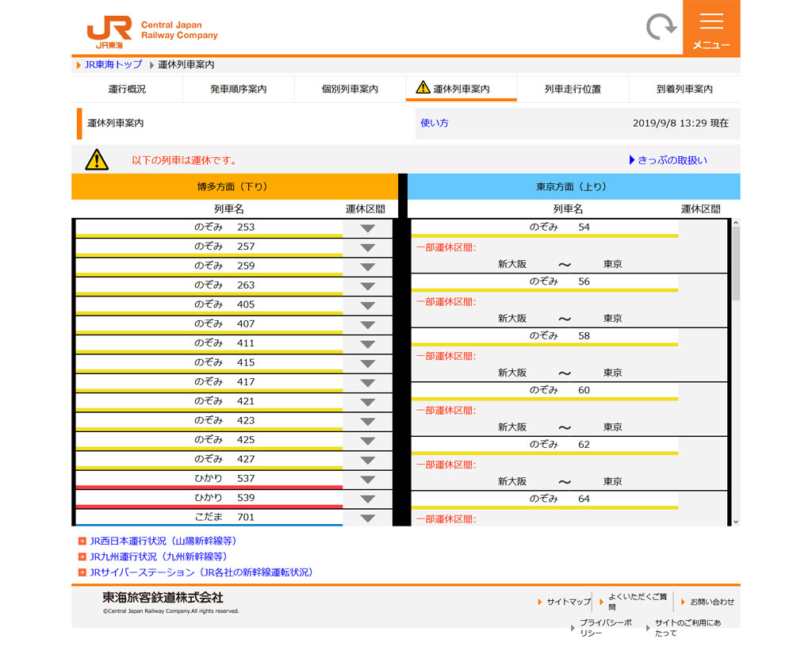The width and height of the screenshot is (812, 662).
Task: Switch to the 列車走行位置 tab
Action: click(573, 90)
